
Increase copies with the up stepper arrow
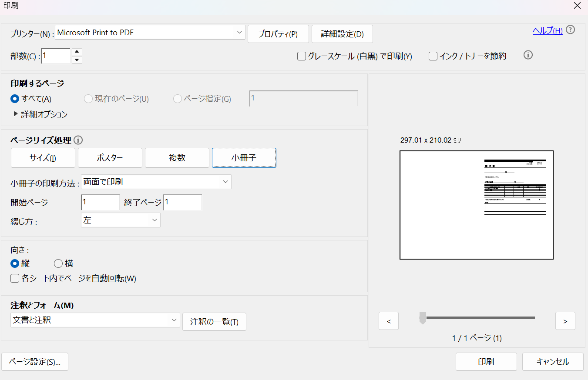pos(77,52)
